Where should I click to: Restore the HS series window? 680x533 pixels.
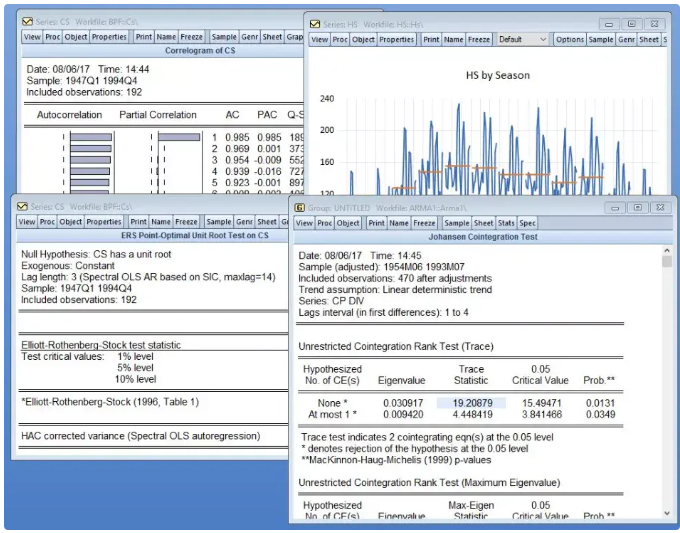pos(631,24)
